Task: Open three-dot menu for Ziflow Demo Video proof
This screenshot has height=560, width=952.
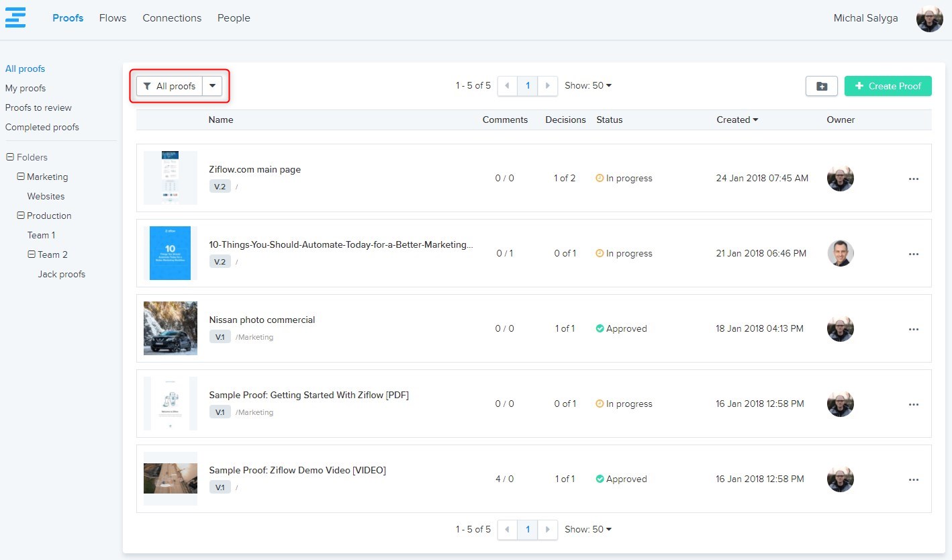Action: coord(913,479)
